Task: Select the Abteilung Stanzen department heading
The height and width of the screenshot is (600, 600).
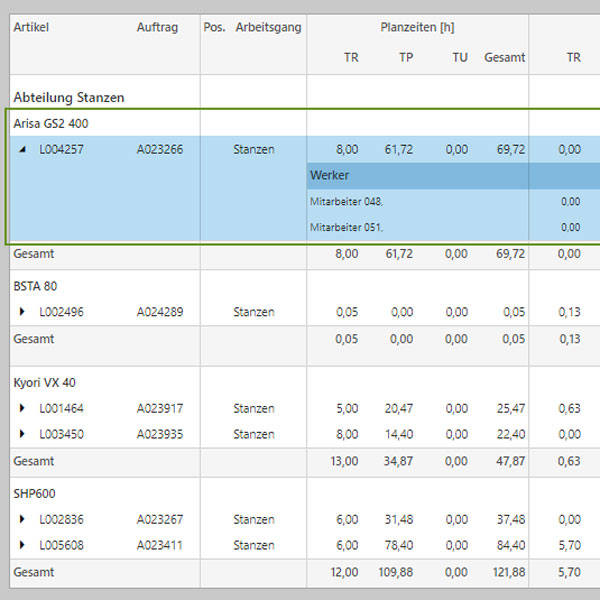Action: [x=69, y=98]
